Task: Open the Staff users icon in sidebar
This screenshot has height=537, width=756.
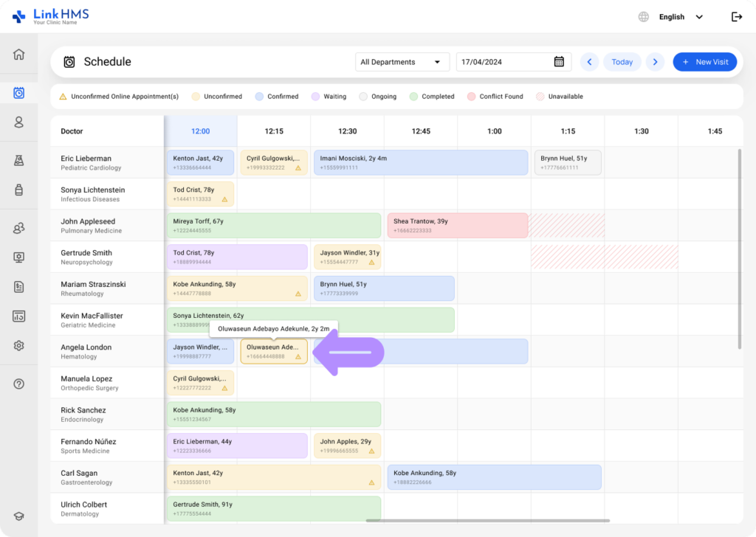Action: 18,228
